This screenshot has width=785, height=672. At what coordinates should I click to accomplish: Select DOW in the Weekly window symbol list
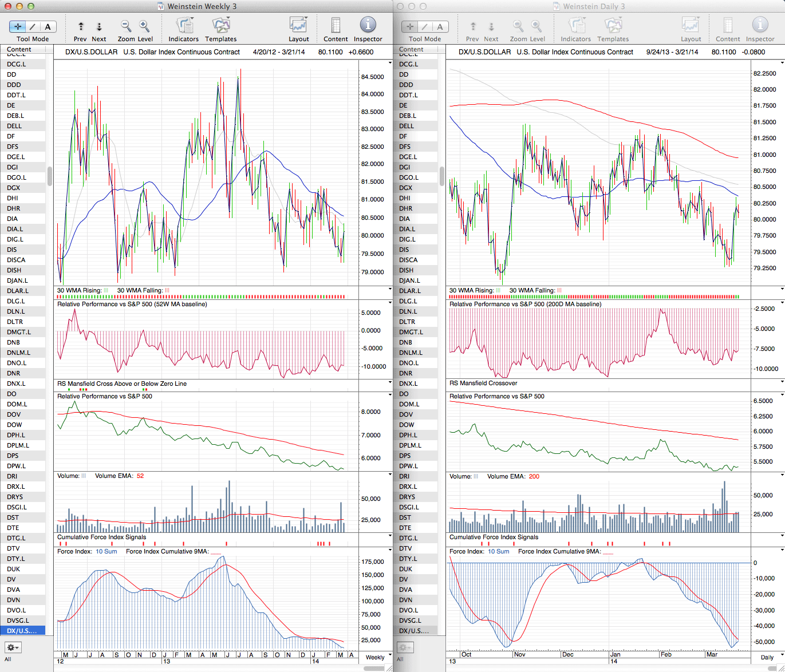coord(14,425)
